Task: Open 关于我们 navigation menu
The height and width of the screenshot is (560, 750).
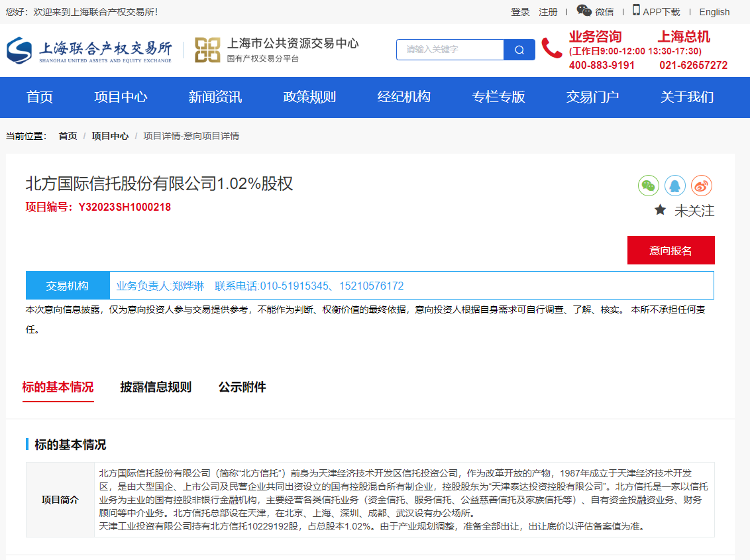Action: click(687, 97)
